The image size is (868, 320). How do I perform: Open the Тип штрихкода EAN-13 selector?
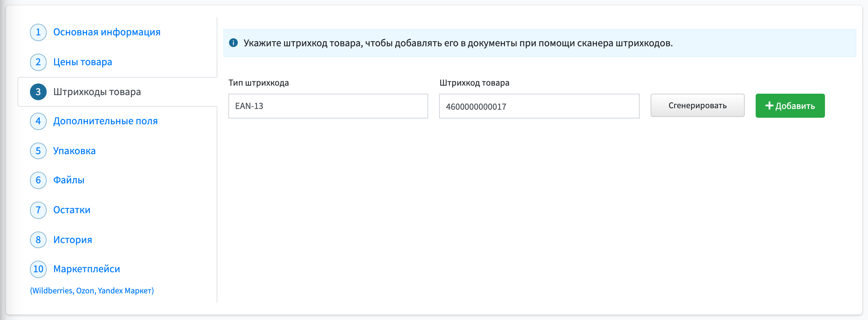point(328,106)
